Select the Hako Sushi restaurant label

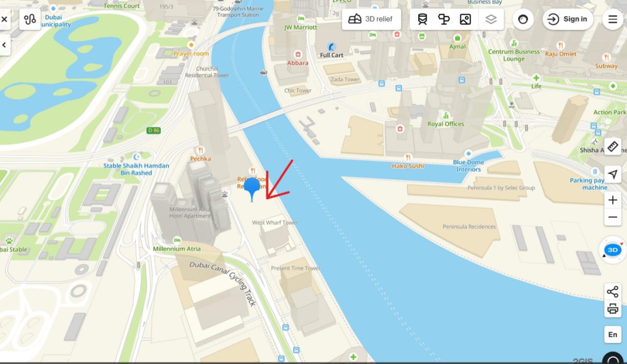[408, 166]
